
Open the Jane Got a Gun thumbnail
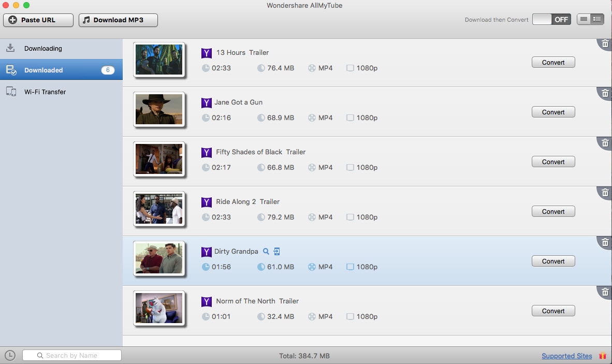click(159, 109)
